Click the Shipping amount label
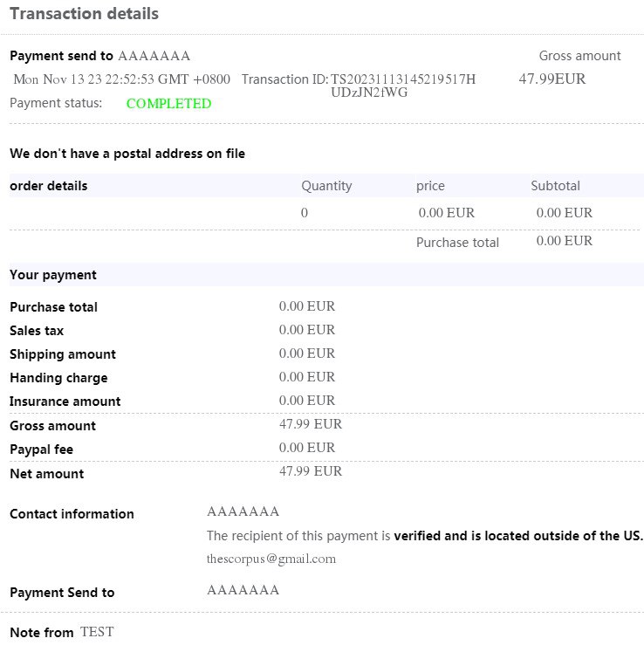 coord(63,354)
